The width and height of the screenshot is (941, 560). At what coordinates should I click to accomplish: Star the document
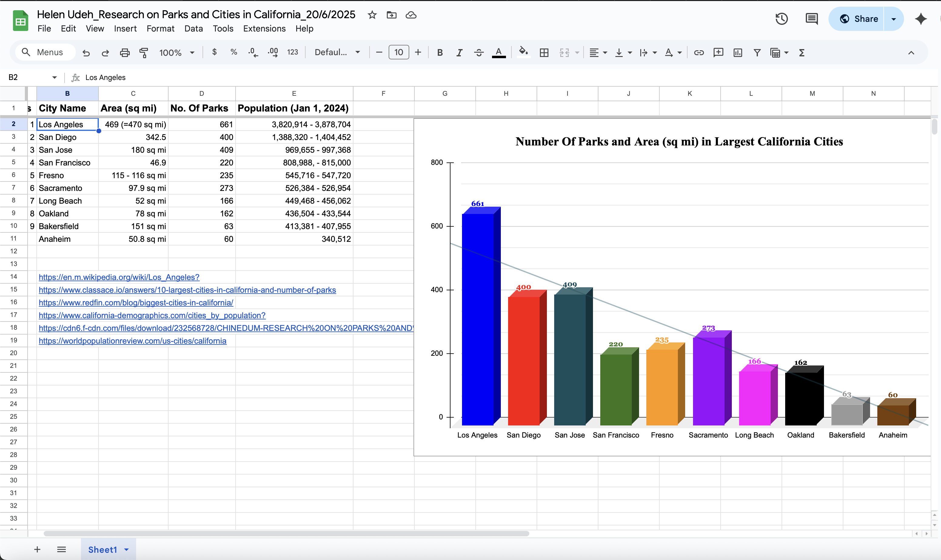point(372,15)
